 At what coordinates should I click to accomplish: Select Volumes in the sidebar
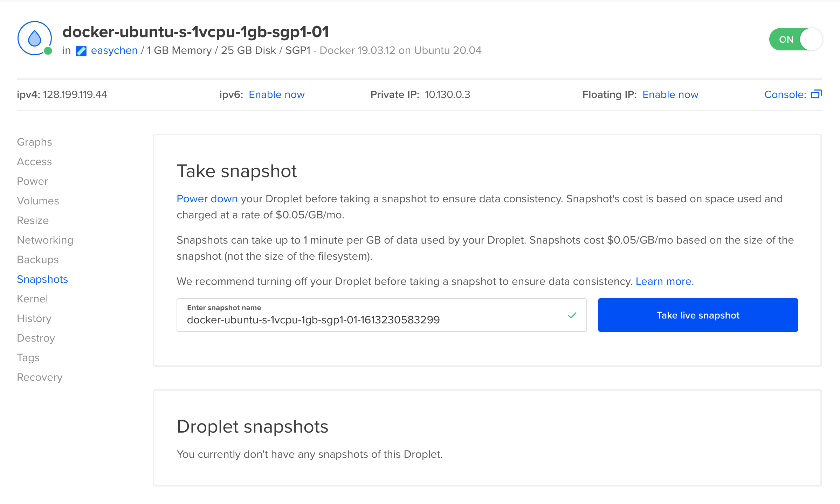38,201
